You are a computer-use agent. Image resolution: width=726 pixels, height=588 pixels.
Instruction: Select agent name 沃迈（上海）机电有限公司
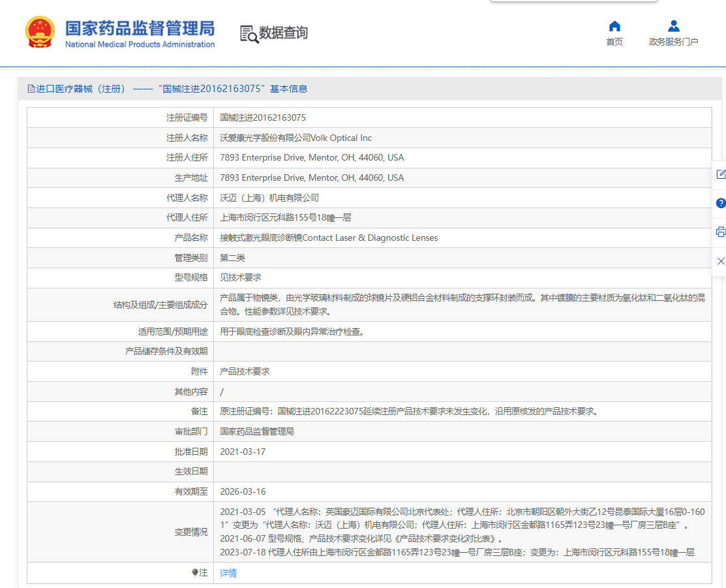[269, 198]
